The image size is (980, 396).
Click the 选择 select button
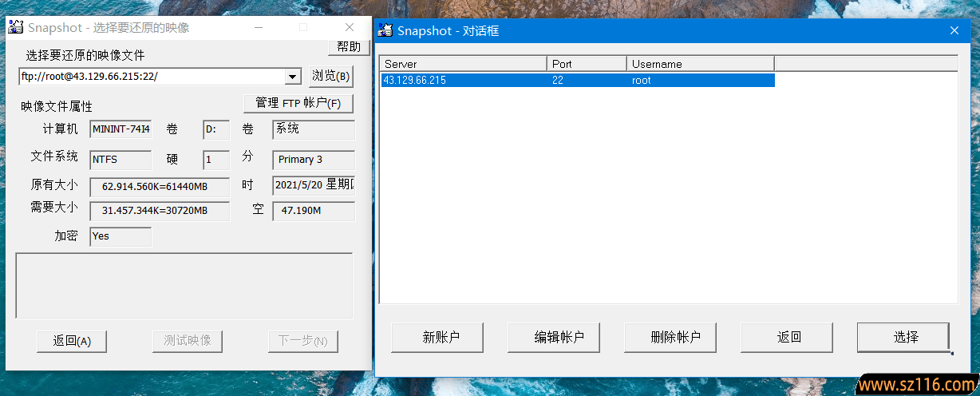(903, 337)
